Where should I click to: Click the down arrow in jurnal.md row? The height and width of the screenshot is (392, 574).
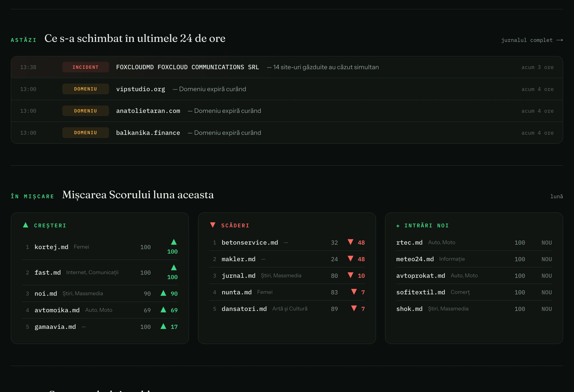pos(350,275)
